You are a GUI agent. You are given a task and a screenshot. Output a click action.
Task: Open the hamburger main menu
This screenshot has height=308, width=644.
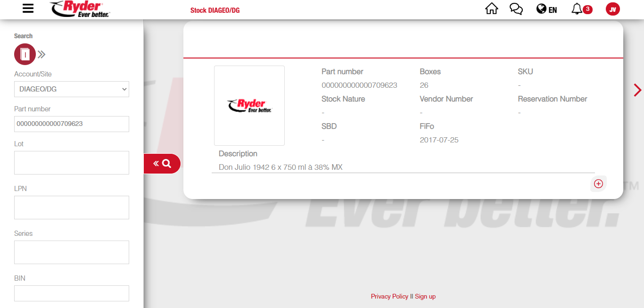tap(28, 8)
